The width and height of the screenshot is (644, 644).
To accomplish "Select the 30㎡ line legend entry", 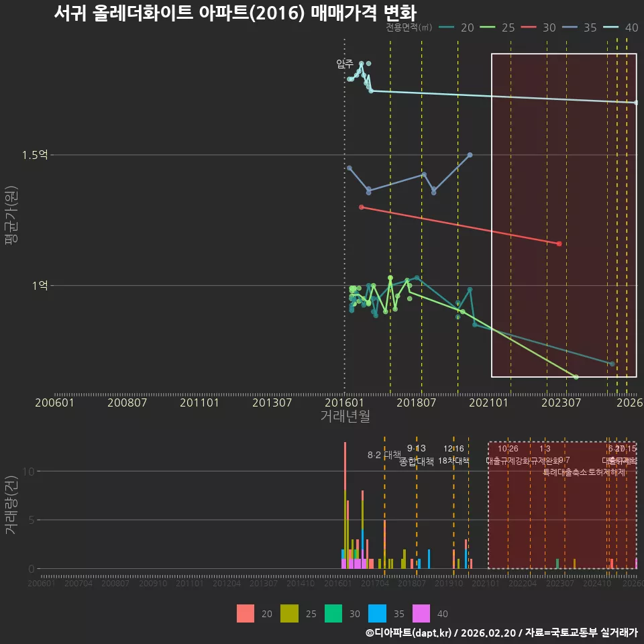I will pos(539,28).
